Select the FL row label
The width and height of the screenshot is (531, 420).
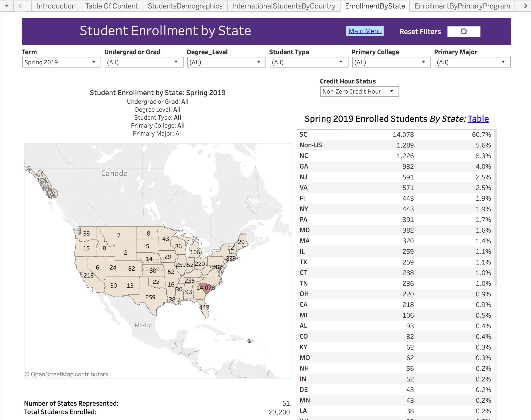coord(303,198)
